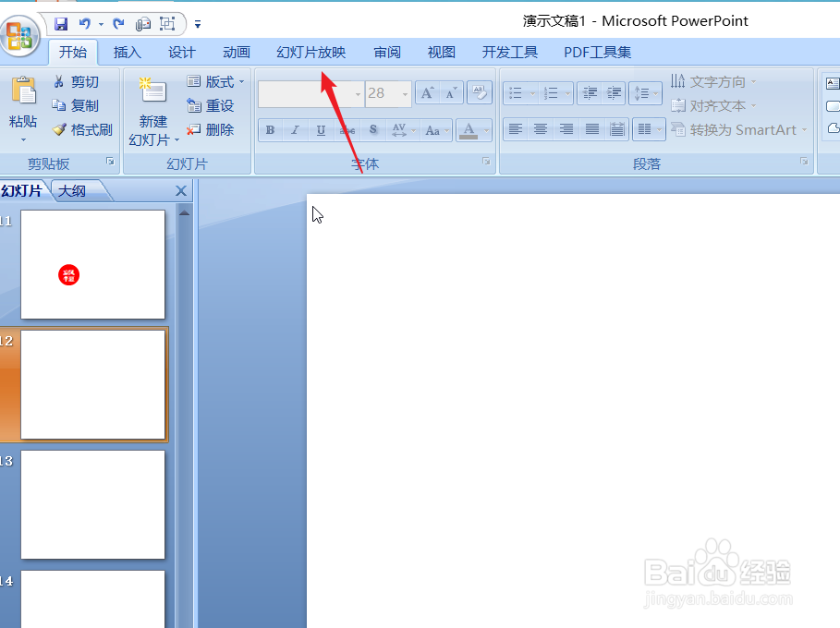Switch to the 开始 tab
This screenshot has height=628, width=840.
click(73, 53)
